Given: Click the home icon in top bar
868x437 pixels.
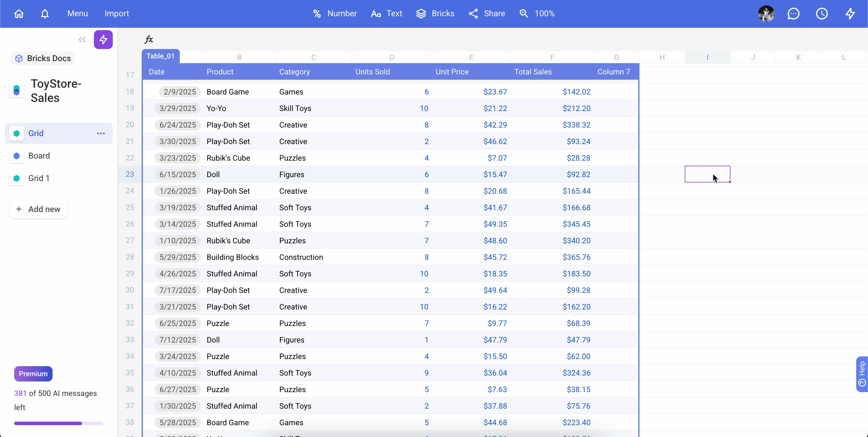Looking at the screenshot, I should 19,14.
